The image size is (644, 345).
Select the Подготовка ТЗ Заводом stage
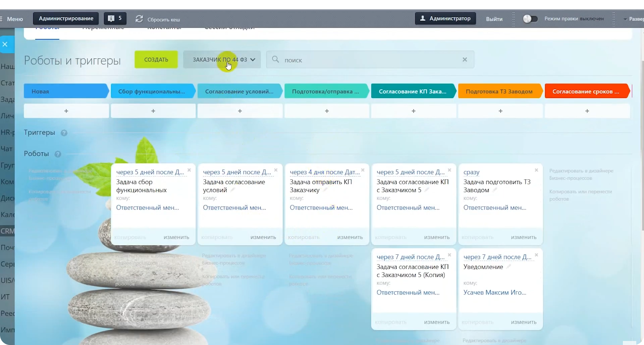tap(499, 91)
